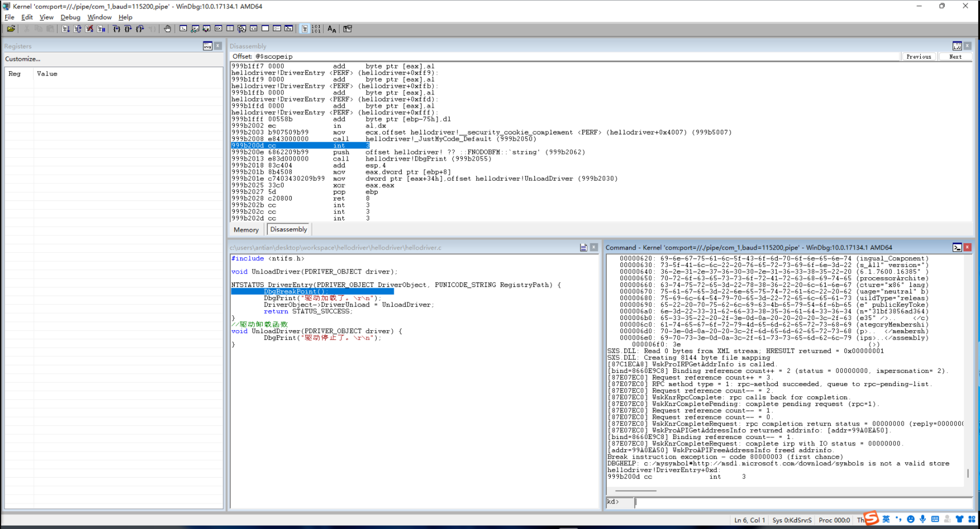Switch to the Memory tab
This screenshot has width=980, height=529.
246,230
